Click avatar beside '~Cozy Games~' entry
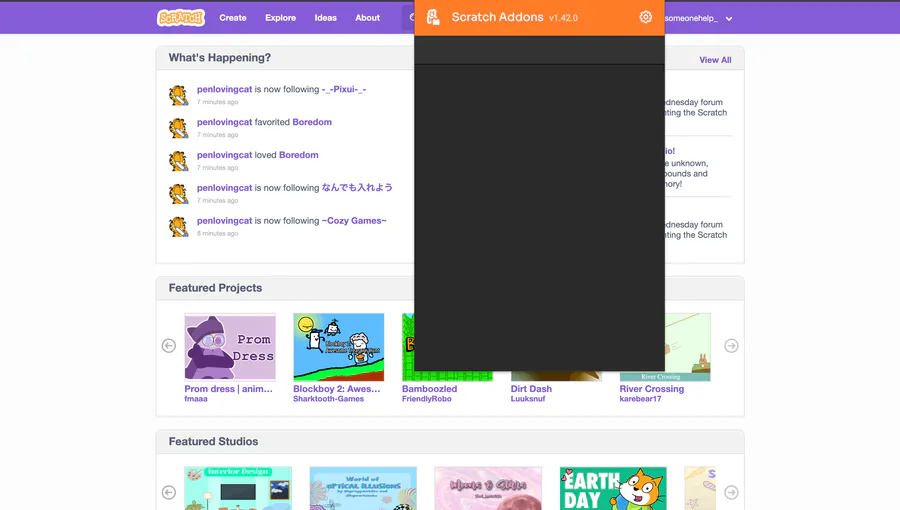 pos(179,226)
